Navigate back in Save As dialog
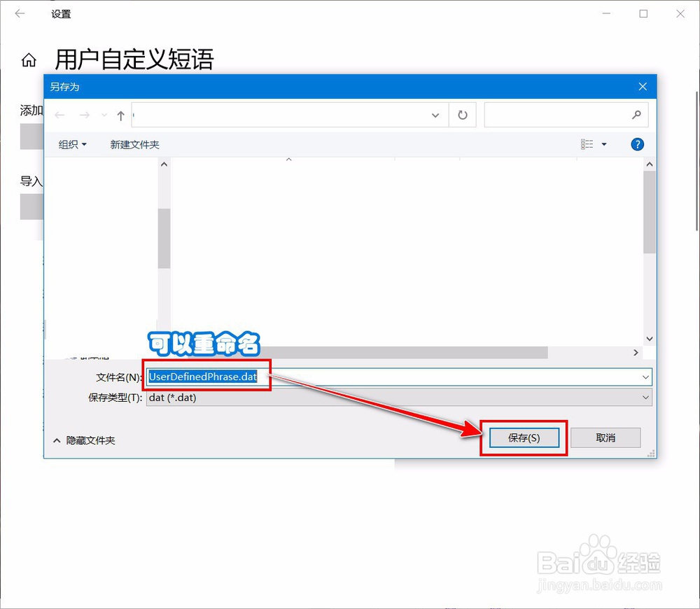The height and width of the screenshot is (609, 700). coord(59,115)
